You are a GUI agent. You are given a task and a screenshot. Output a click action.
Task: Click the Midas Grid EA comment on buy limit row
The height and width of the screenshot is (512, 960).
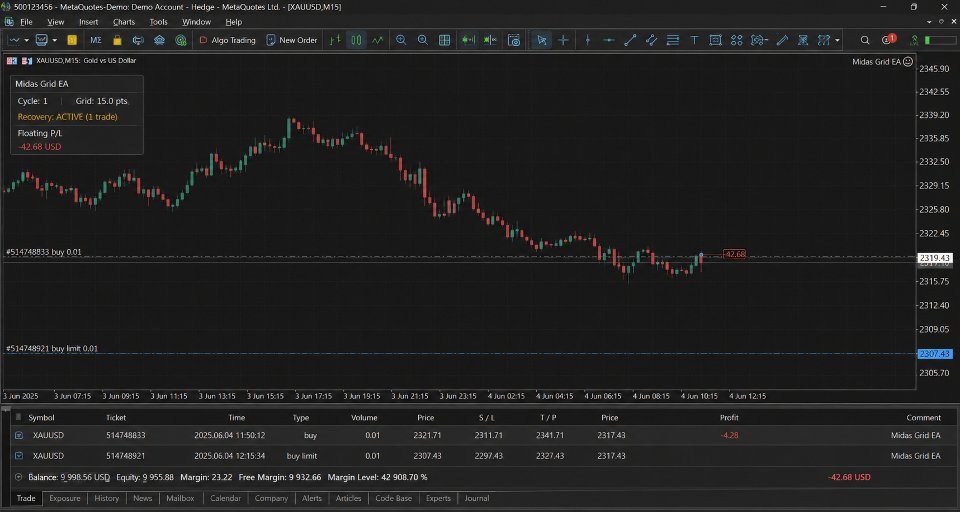pos(915,456)
